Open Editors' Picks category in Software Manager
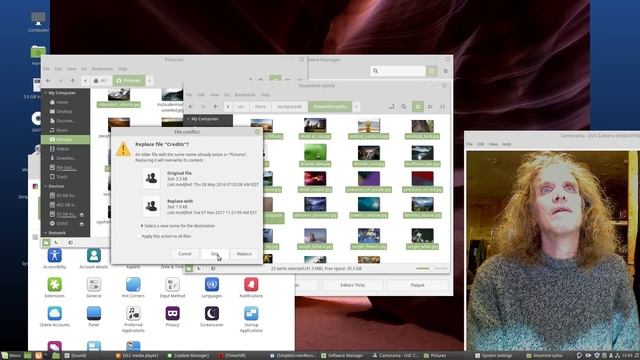 (x=353, y=285)
